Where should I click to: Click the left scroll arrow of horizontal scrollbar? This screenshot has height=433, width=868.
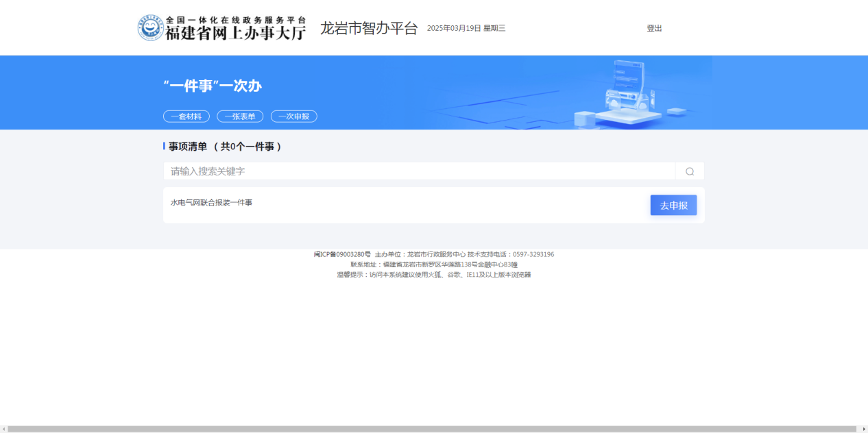[x=3, y=429]
